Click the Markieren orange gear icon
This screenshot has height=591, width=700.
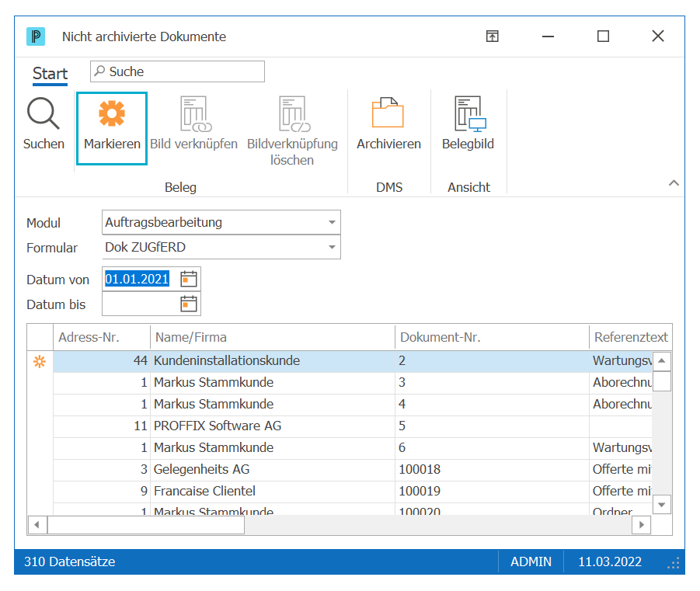coord(112,113)
